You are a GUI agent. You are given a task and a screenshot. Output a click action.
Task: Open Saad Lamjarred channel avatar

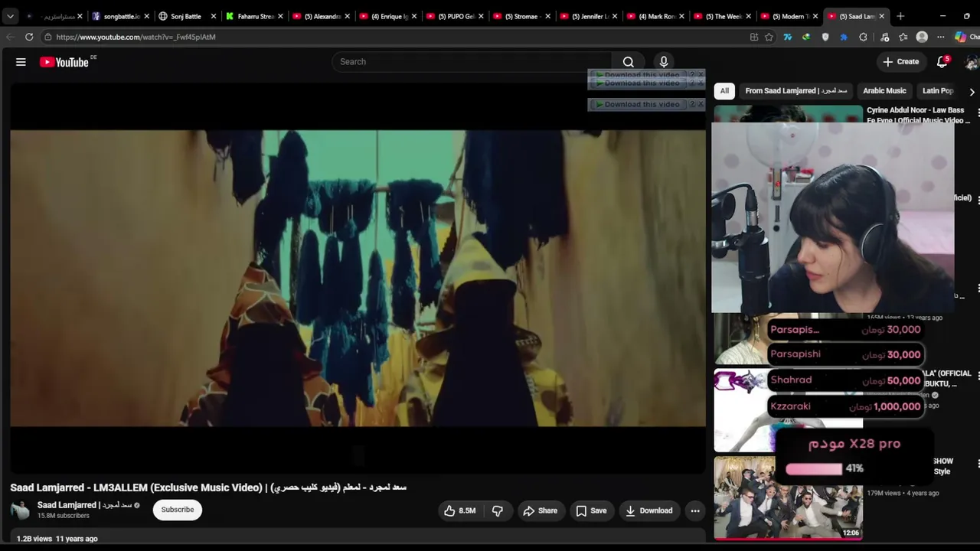[x=21, y=510]
